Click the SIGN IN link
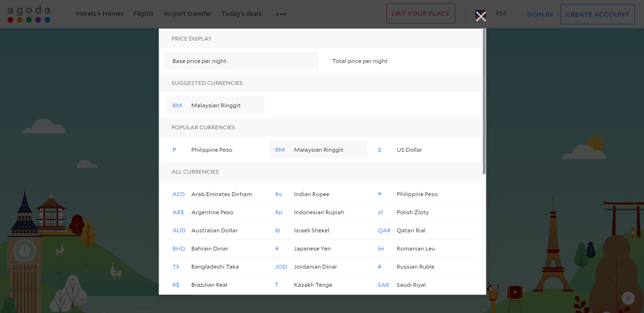The width and height of the screenshot is (644, 313). (x=539, y=14)
